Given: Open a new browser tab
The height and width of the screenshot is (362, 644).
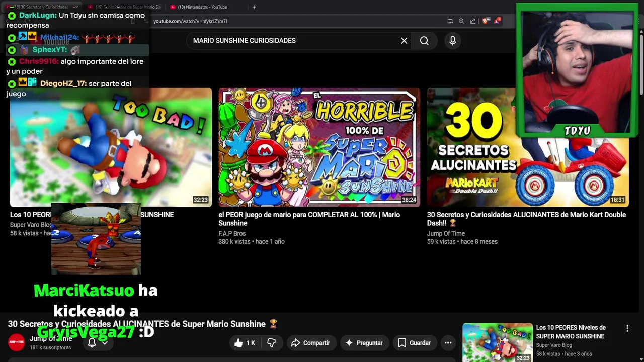Looking at the screenshot, I should click(254, 7).
